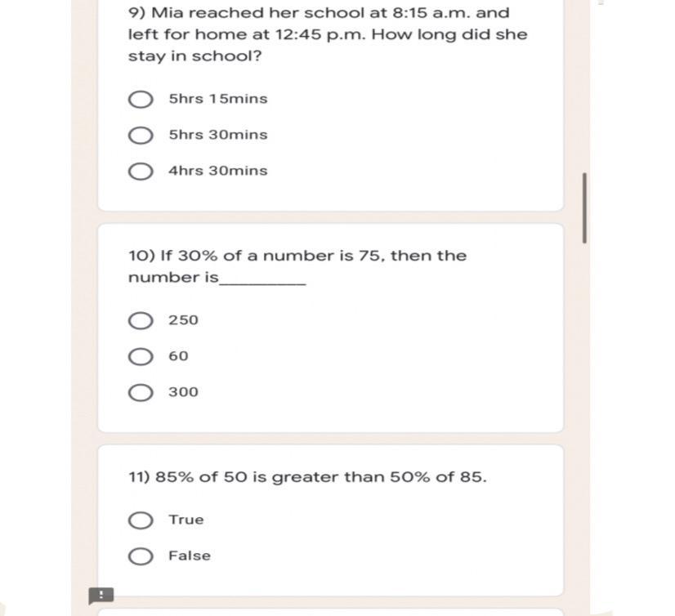Screen dimensions: 675x616
Task: Click the question 9 text about Mia
Action: click(328, 35)
